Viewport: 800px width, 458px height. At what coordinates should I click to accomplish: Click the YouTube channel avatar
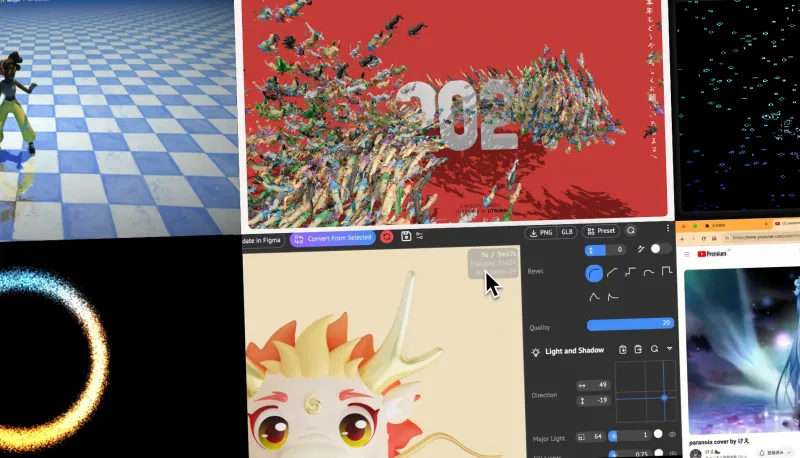pos(695,453)
